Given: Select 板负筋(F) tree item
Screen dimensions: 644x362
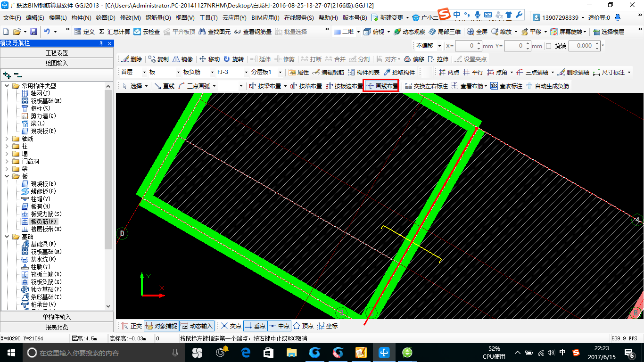Looking at the screenshot, I should point(43,222).
